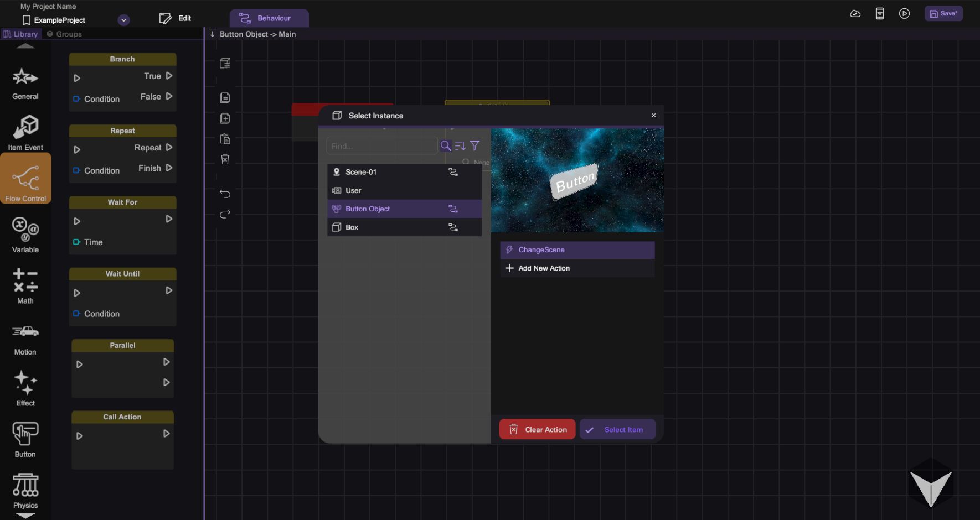
Task: Open the General library category
Action: tap(25, 83)
